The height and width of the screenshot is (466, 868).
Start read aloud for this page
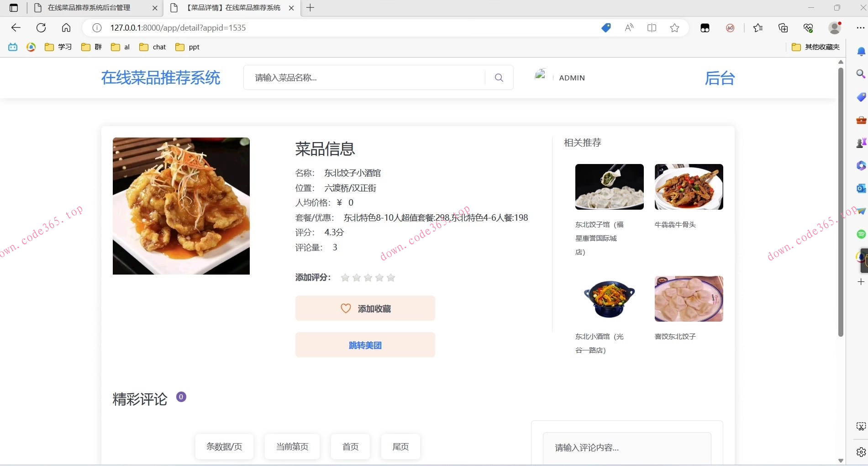[629, 27]
